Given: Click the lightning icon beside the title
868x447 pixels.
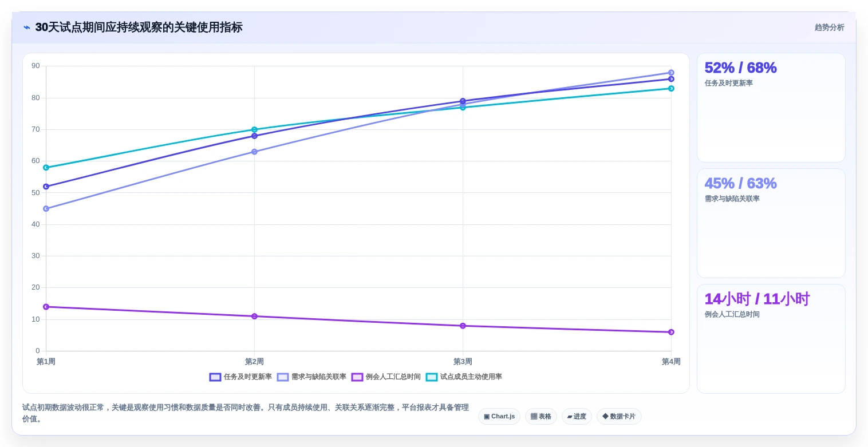Looking at the screenshot, I should pos(27,27).
